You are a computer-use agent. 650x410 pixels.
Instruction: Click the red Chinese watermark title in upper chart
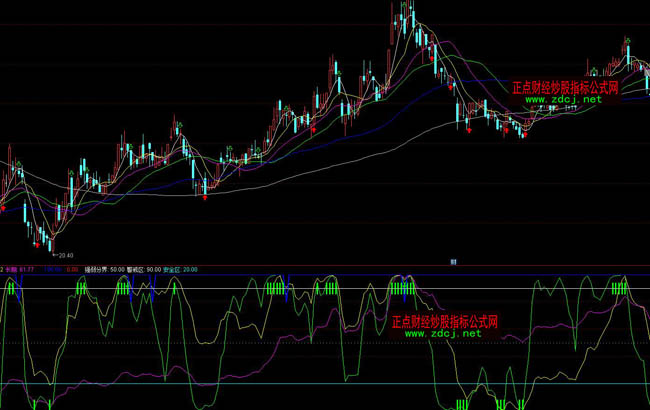566,88
